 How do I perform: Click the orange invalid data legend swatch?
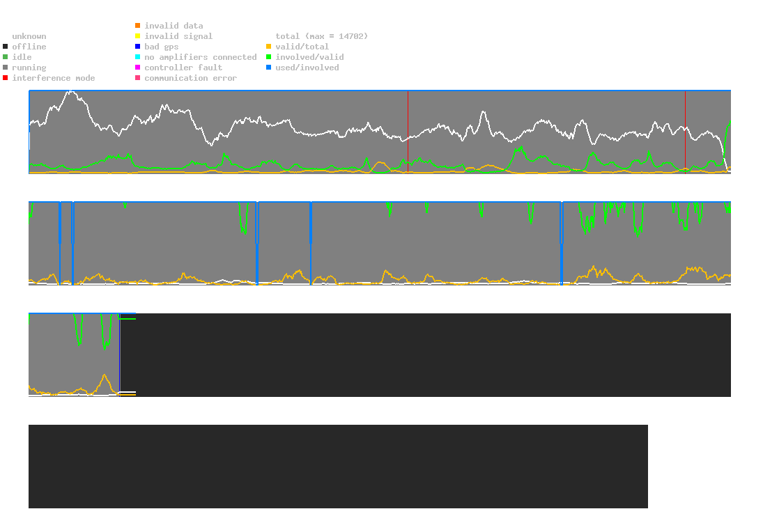[x=138, y=26]
